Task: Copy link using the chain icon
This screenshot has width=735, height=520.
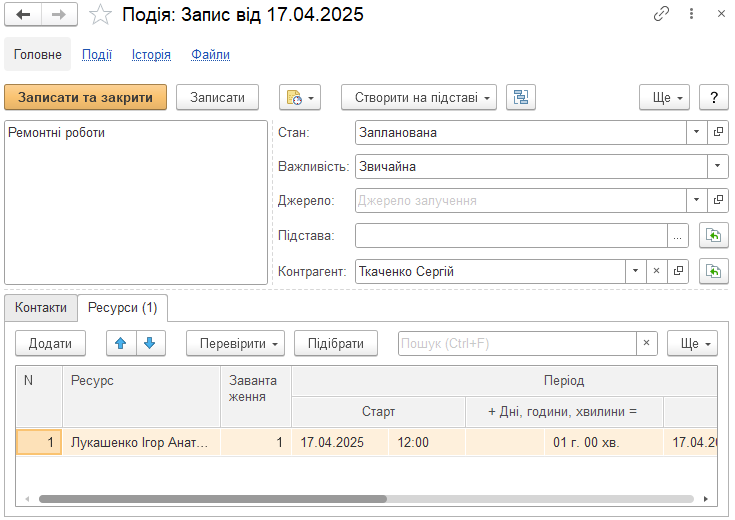Action: point(661,14)
